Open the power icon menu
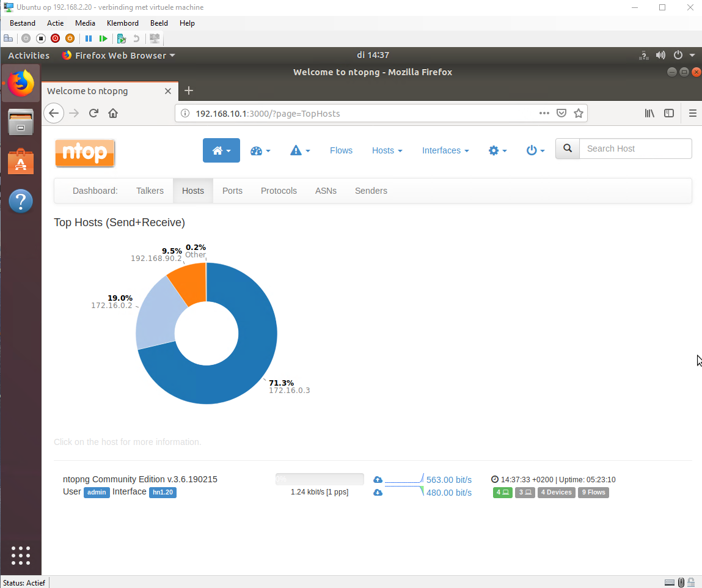Viewport: 702px width, 588px height. click(535, 150)
